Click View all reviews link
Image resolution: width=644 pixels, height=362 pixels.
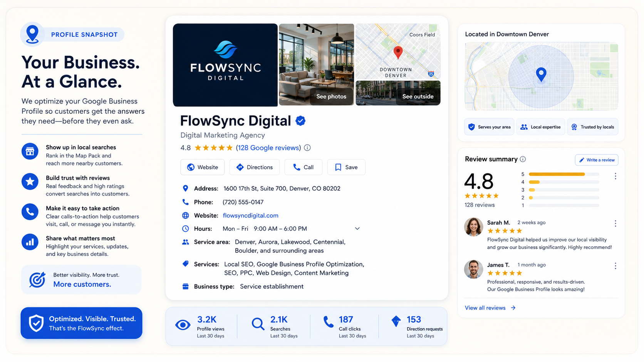490,308
